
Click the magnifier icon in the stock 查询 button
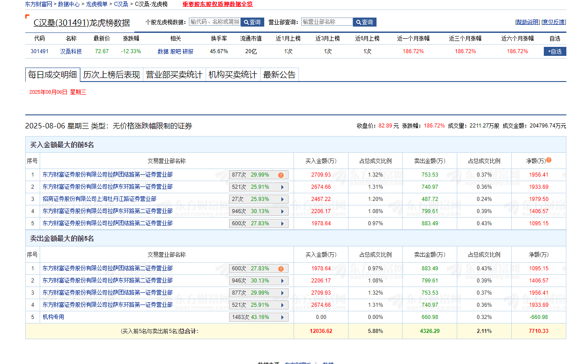coord(246,22)
